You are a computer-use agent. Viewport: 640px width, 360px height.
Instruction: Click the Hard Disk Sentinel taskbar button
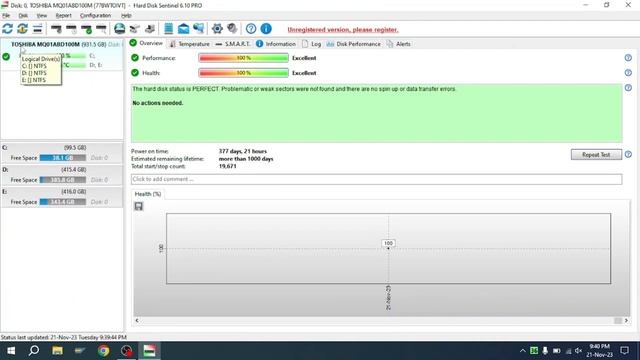click(x=149, y=351)
